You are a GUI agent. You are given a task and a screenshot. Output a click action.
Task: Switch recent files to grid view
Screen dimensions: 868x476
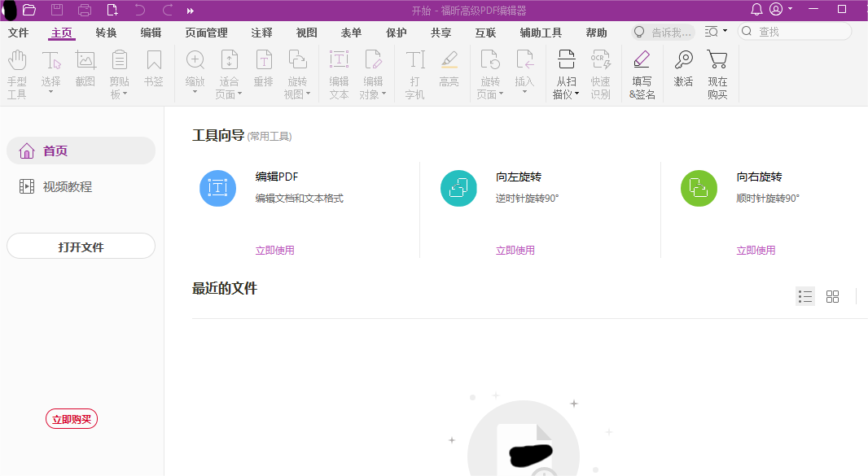[832, 296]
